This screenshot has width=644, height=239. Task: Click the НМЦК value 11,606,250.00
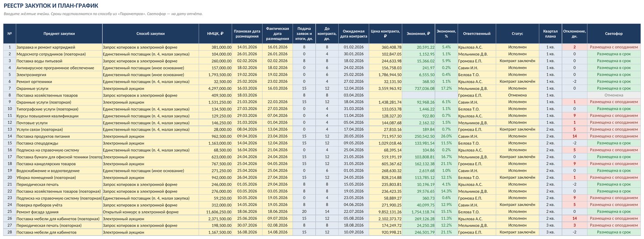tap(216, 211)
